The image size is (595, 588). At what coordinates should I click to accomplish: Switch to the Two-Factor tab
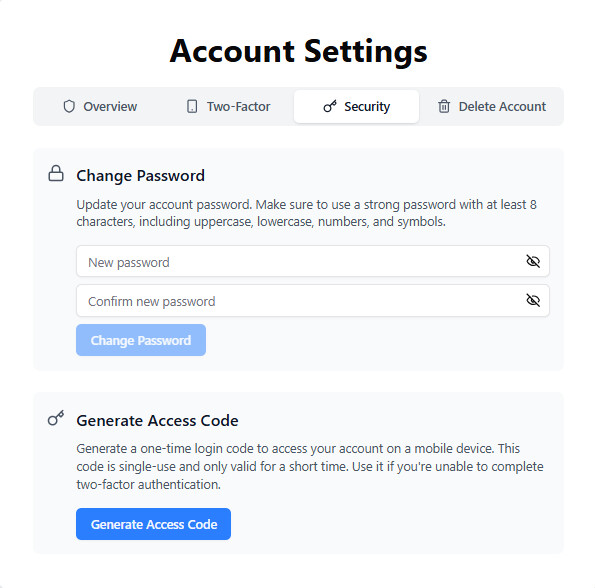click(229, 107)
